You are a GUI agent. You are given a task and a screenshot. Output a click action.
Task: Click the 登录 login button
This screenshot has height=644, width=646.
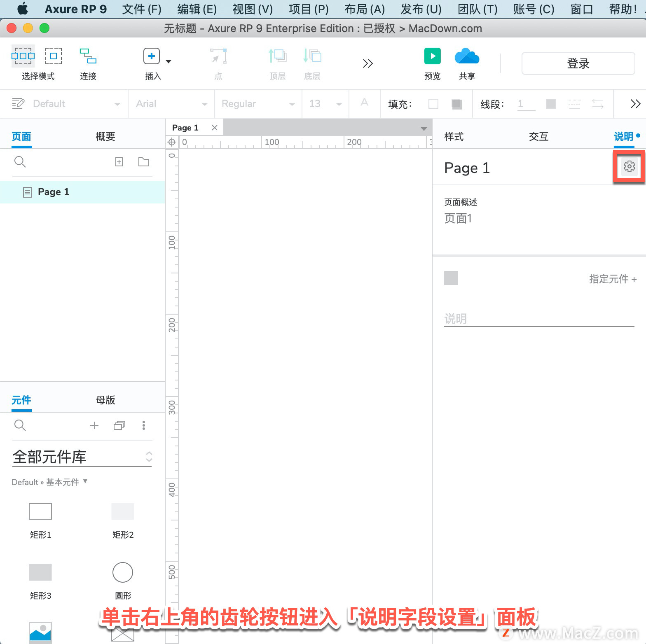[x=578, y=63]
